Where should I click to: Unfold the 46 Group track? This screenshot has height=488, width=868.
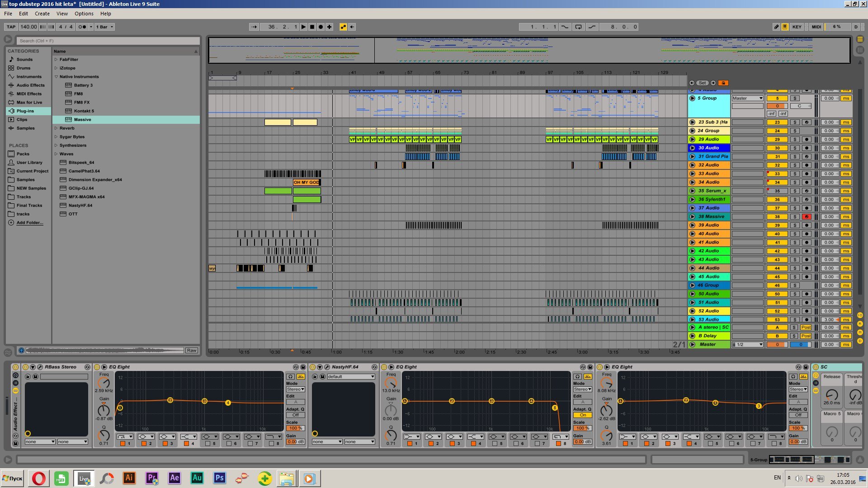point(692,285)
